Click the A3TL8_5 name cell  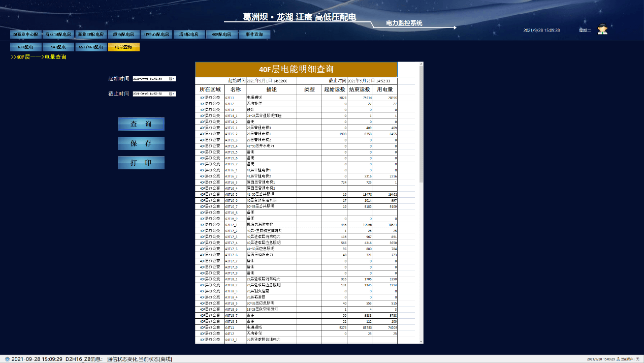(x=235, y=303)
